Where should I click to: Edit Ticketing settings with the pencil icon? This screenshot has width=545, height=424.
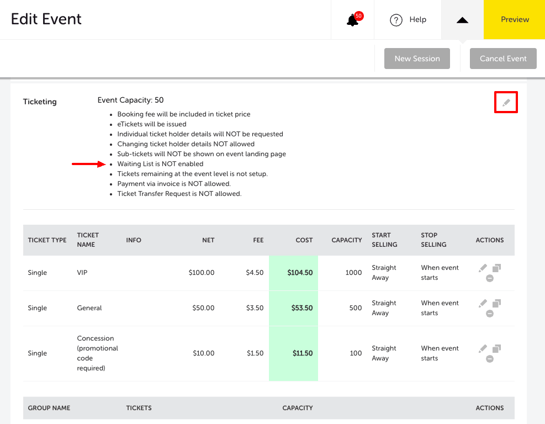[506, 102]
